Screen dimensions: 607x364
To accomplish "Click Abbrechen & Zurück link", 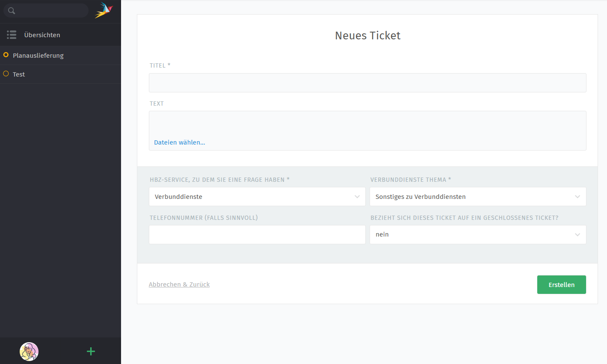I will (x=179, y=284).
